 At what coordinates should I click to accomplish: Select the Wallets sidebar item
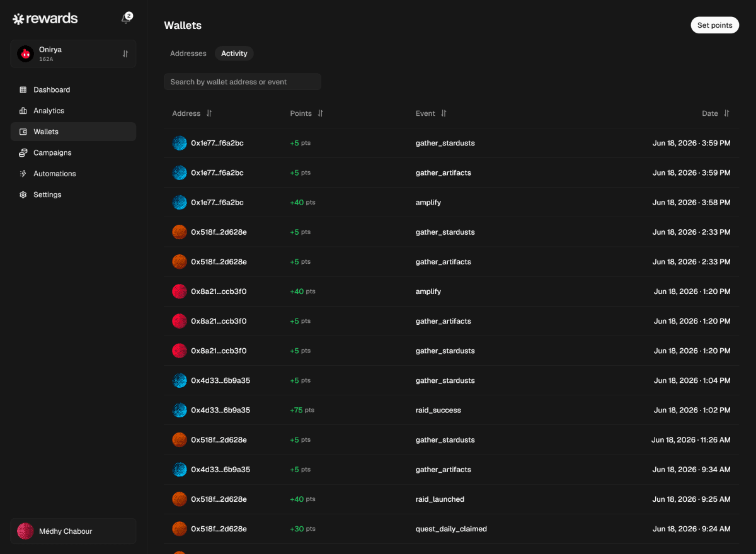click(73, 132)
